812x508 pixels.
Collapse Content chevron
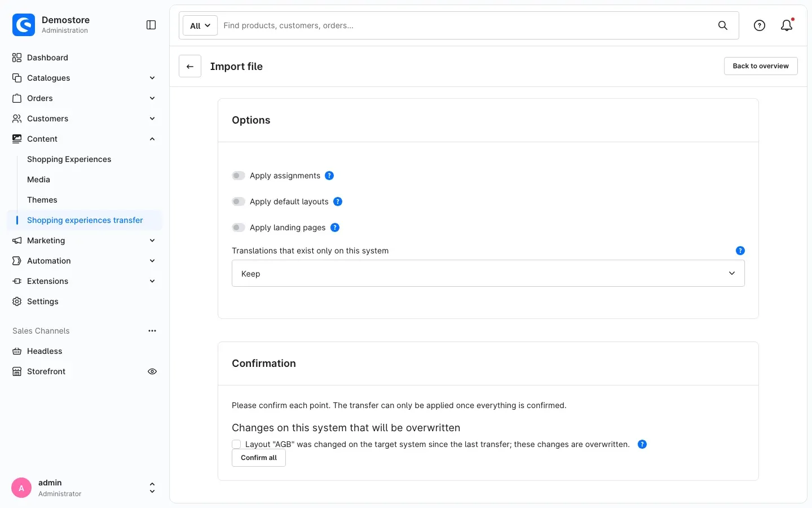pyautogui.click(x=152, y=139)
